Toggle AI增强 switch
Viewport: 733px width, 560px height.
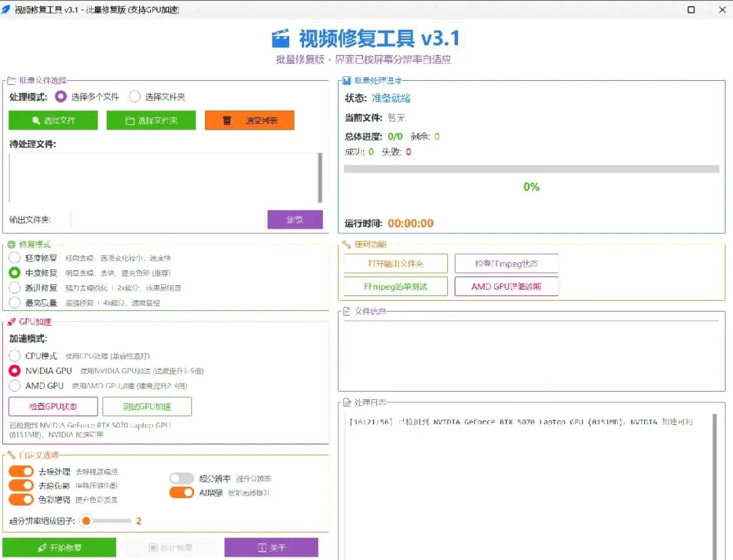click(182, 492)
